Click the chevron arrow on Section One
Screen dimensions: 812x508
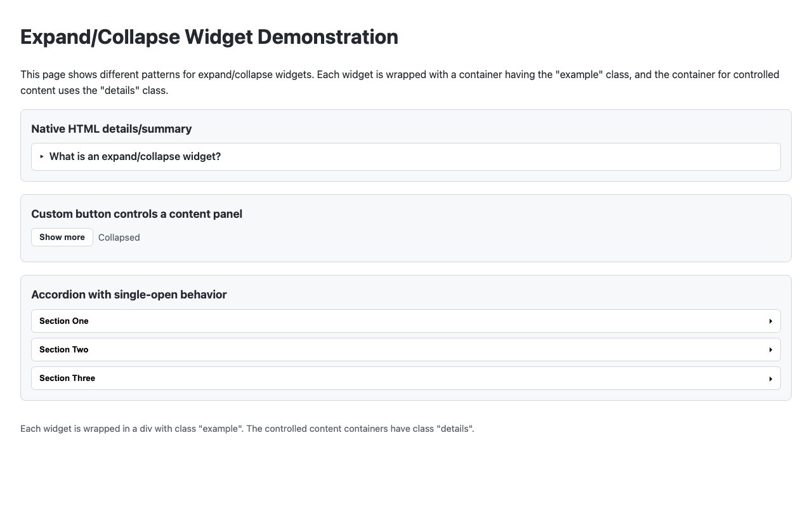pos(771,321)
